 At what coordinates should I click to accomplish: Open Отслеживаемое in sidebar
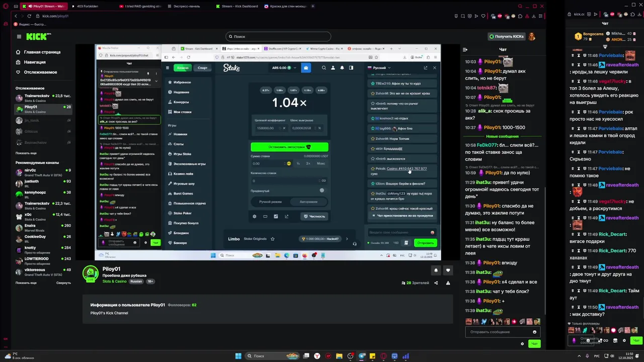coord(36,72)
